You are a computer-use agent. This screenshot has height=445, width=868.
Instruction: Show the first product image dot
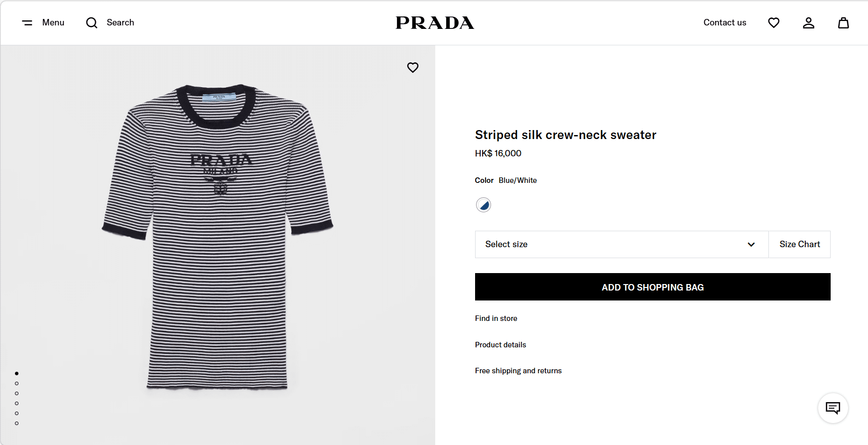click(x=17, y=373)
